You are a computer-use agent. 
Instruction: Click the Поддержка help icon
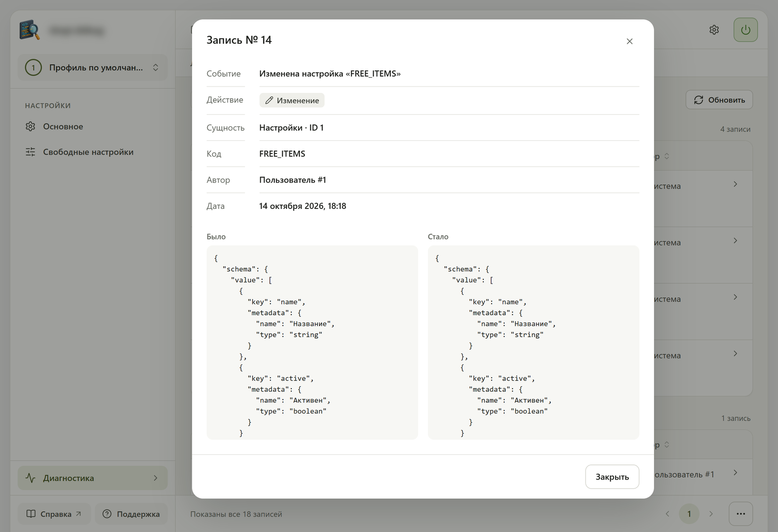point(107,514)
